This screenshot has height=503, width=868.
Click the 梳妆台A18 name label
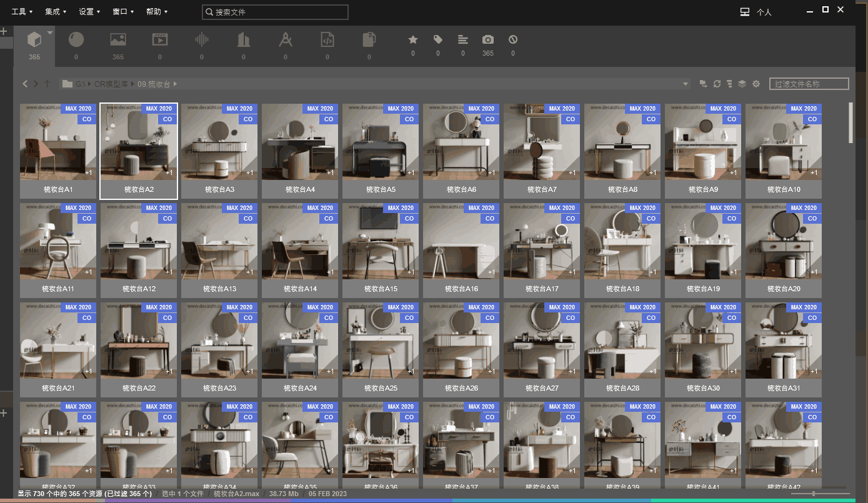point(622,289)
